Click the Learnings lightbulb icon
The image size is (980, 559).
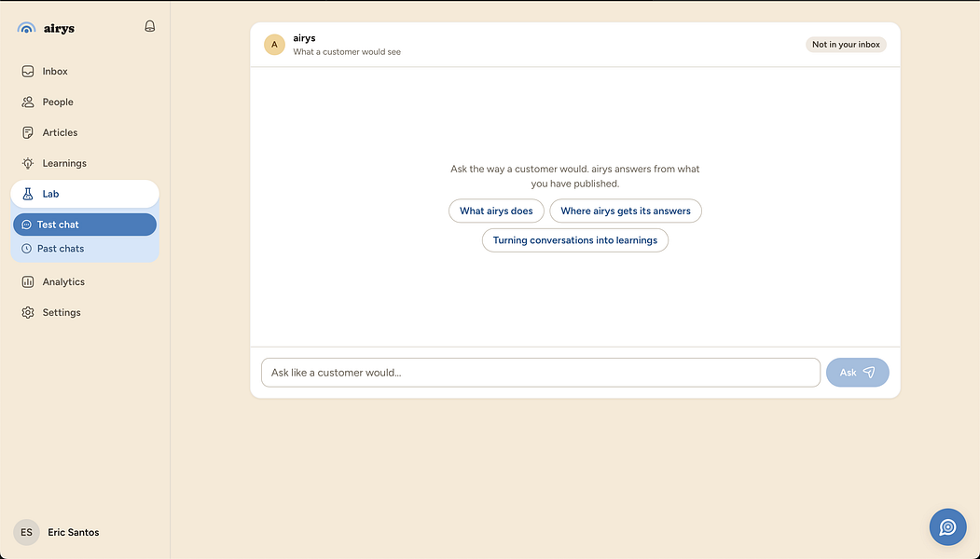click(x=27, y=163)
